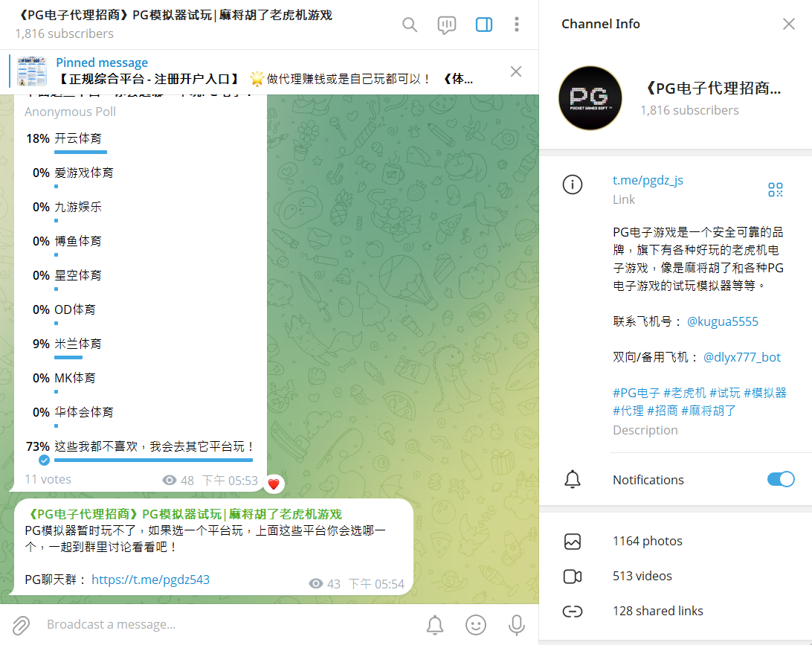The image size is (812, 645).
Task: Open the https://t.me/pgdz543 chat group link
Action: pyautogui.click(x=151, y=580)
